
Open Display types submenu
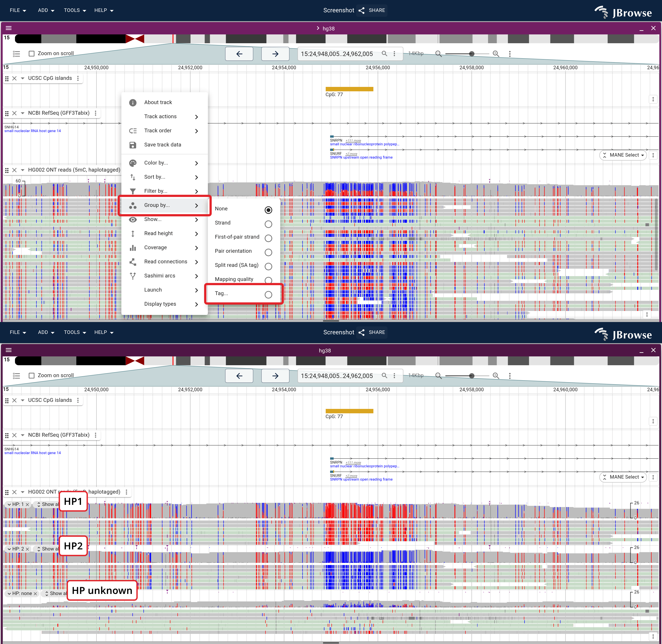pyautogui.click(x=164, y=304)
